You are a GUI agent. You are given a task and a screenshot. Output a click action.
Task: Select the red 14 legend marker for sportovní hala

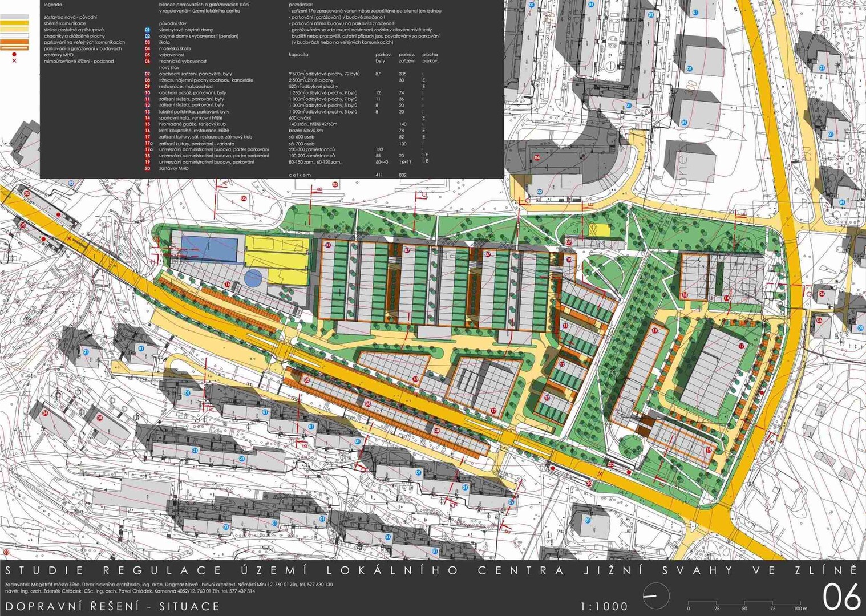point(147,118)
